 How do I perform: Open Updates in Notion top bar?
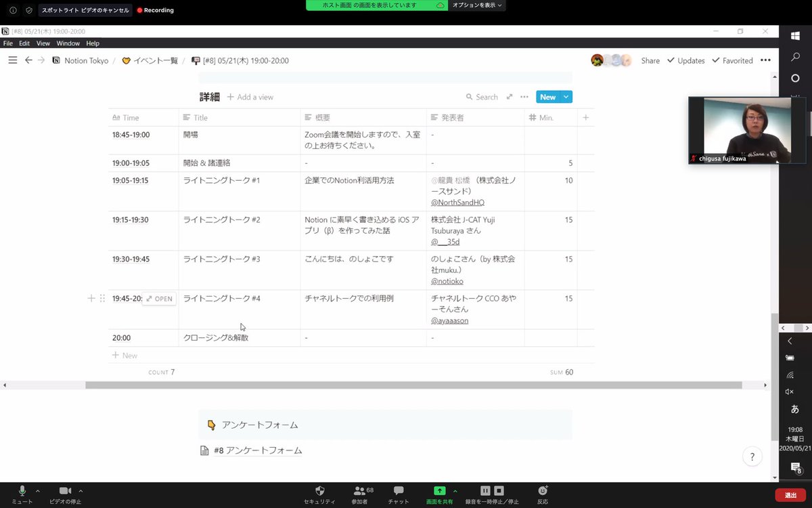click(x=685, y=60)
